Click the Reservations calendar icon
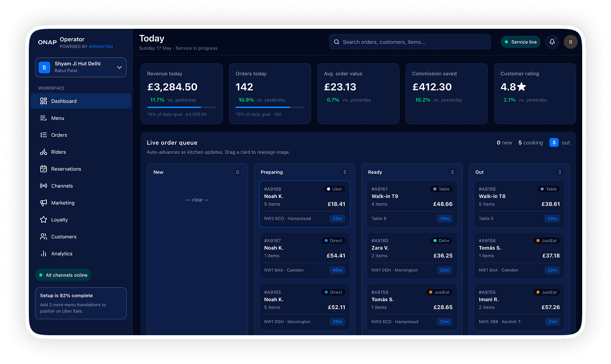 pos(43,169)
